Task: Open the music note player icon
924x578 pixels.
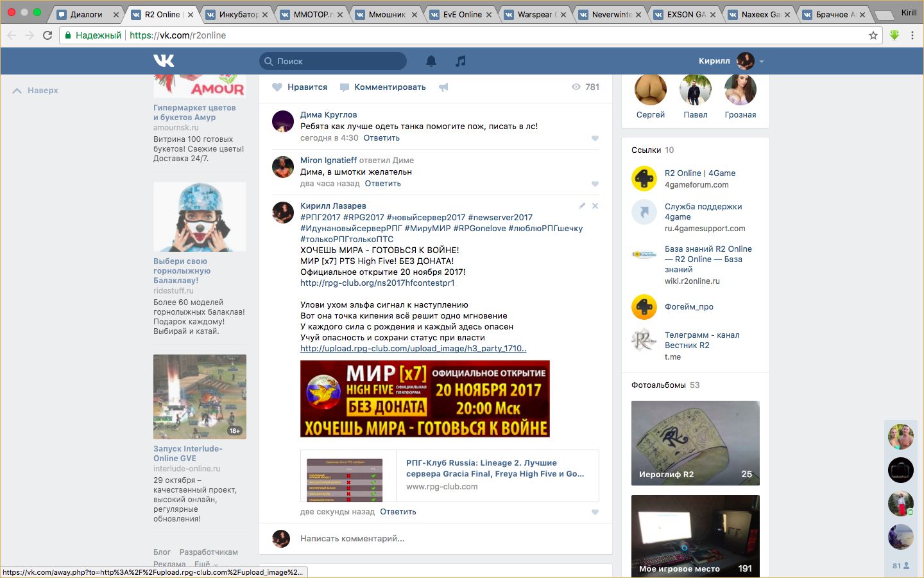Action: [460, 61]
